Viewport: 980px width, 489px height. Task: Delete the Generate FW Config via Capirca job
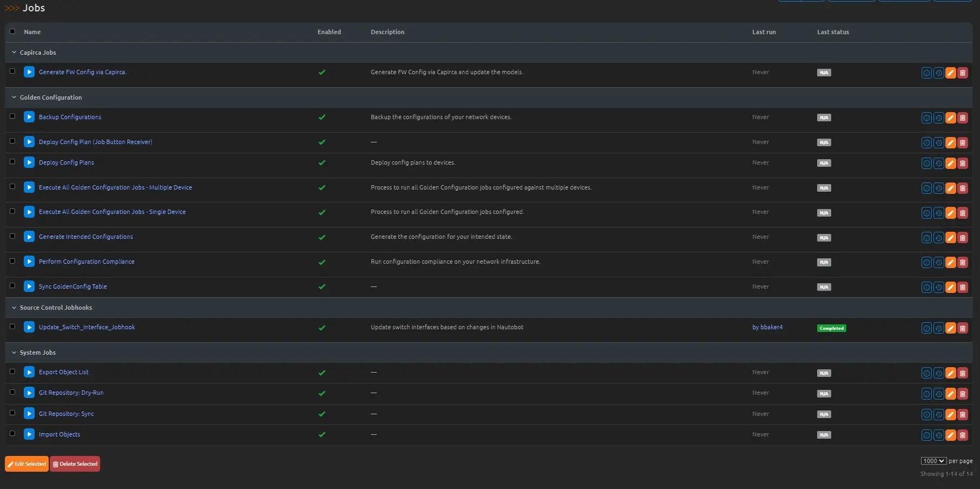(x=962, y=73)
